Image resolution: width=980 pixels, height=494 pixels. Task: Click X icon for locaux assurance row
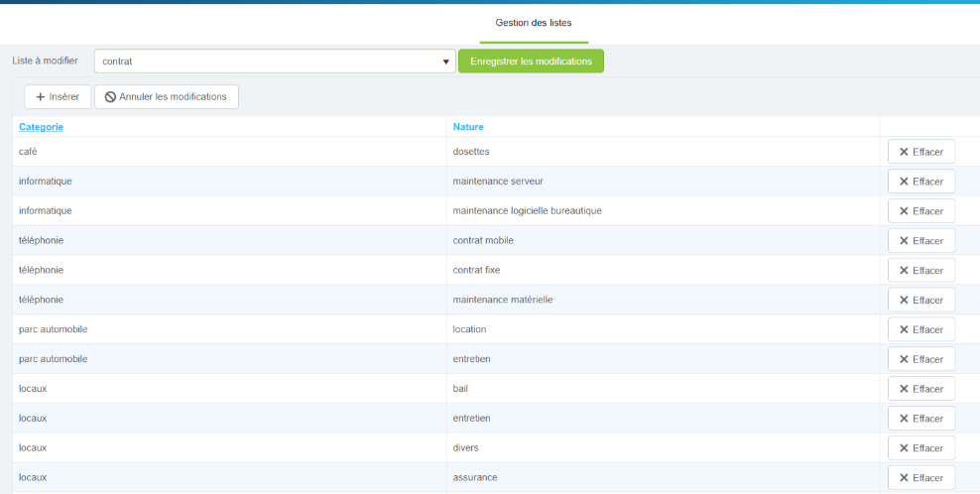pyautogui.click(x=904, y=478)
